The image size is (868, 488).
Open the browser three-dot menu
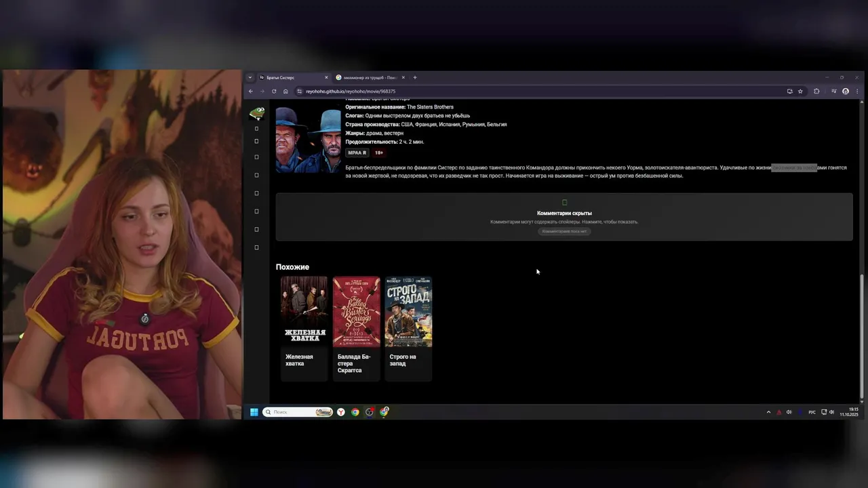[x=856, y=91]
